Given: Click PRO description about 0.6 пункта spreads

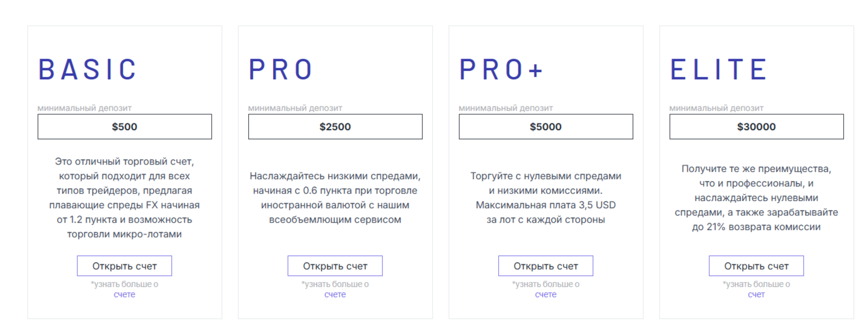Looking at the screenshot, I should click(335, 198).
